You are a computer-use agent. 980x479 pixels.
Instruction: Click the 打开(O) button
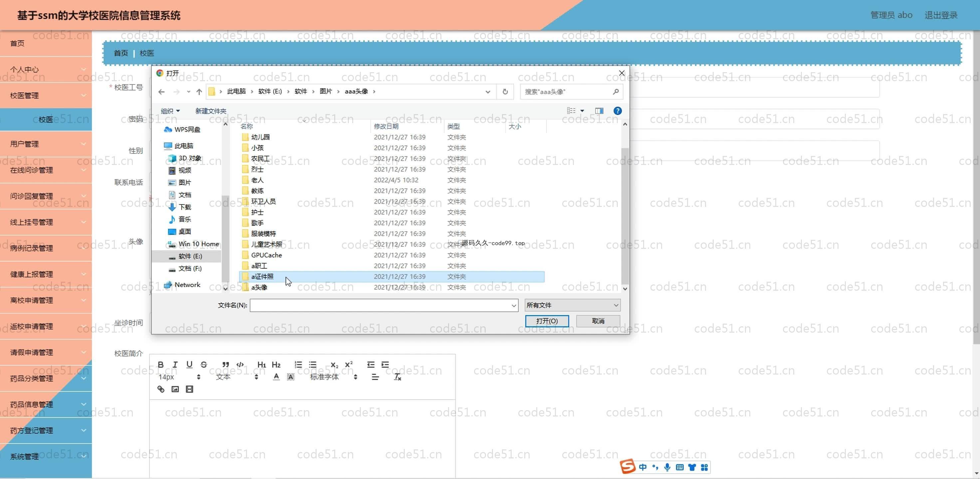[x=547, y=321]
